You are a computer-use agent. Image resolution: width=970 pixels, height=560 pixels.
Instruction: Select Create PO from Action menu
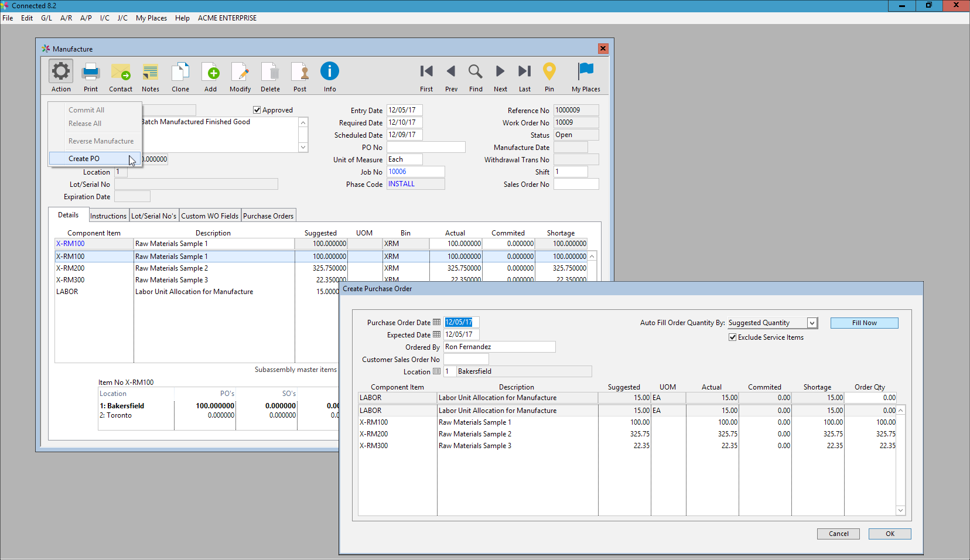click(84, 159)
